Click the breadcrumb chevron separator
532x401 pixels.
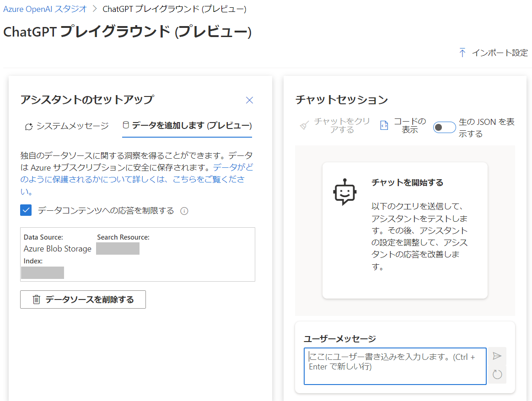pos(95,9)
